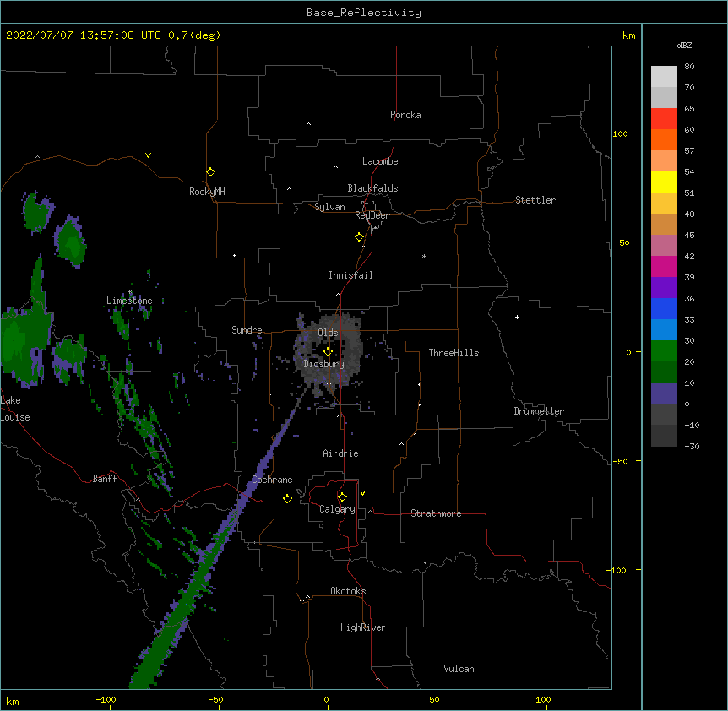Click the Lacombe city label
Image resolution: width=728 pixels, height=711 pixels.
pos(380,161)
